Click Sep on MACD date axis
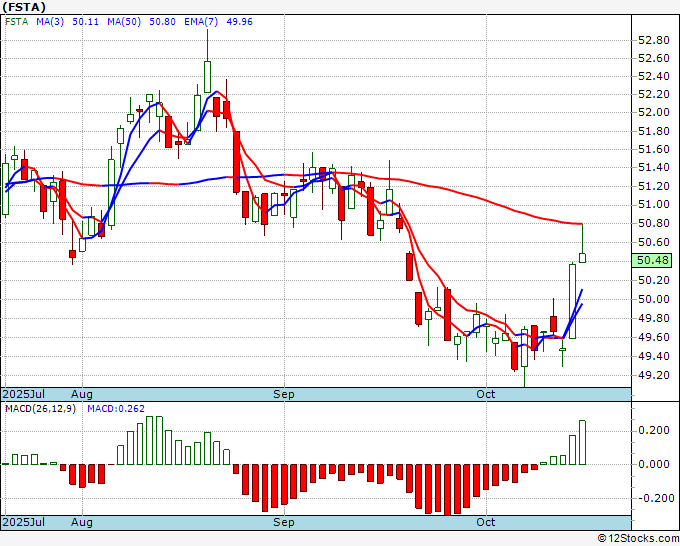Image resolution: width=680 pixels, height=546 pixels. (284, 522)
